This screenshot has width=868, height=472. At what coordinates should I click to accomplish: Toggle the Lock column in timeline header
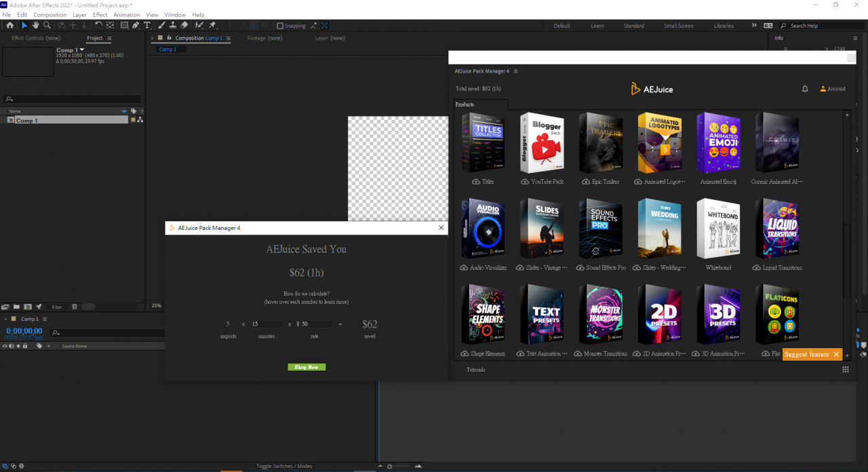[25, 346]
